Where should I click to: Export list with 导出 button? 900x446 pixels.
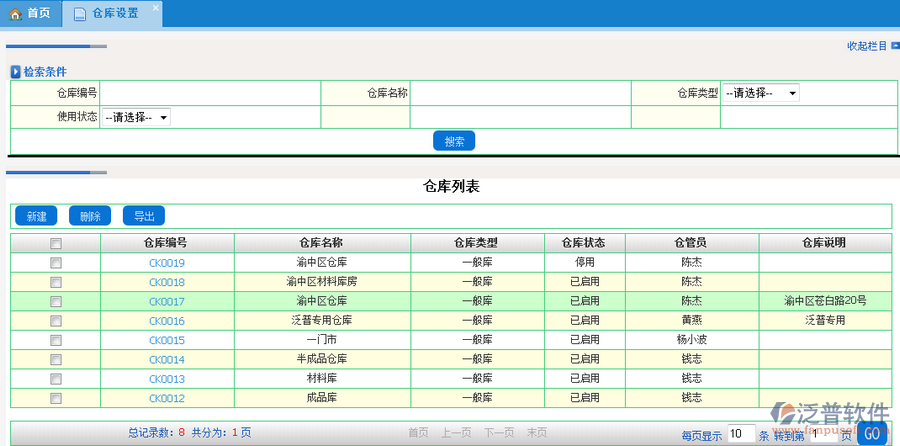pyautogui.click(x=144, y=216)
